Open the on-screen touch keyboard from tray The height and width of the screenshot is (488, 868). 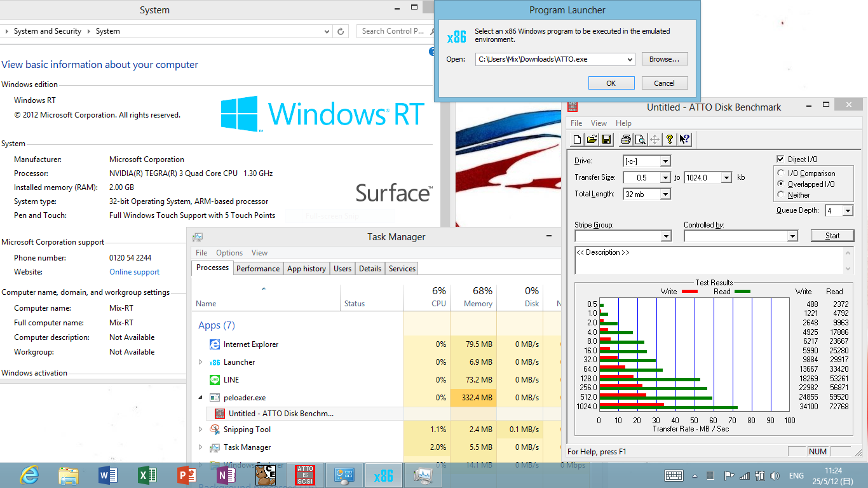tap(674, 475)
